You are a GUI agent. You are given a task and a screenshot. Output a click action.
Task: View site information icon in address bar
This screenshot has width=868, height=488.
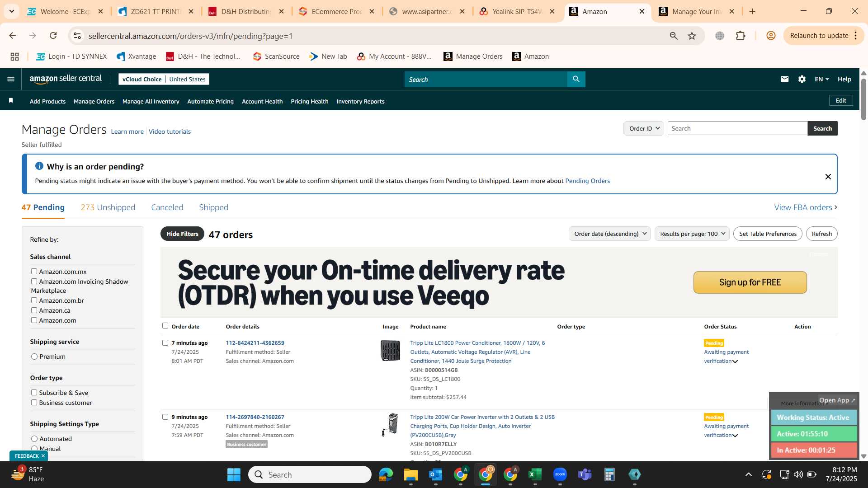77,36
